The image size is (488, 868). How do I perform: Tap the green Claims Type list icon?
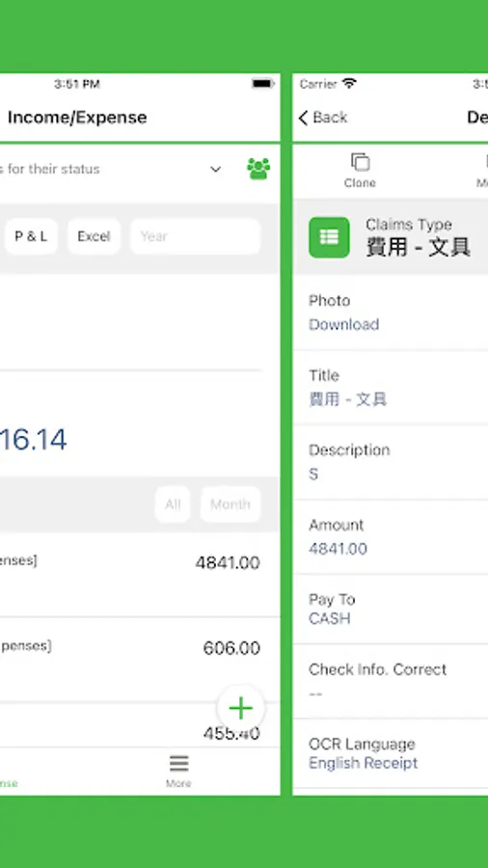point(329,237)
